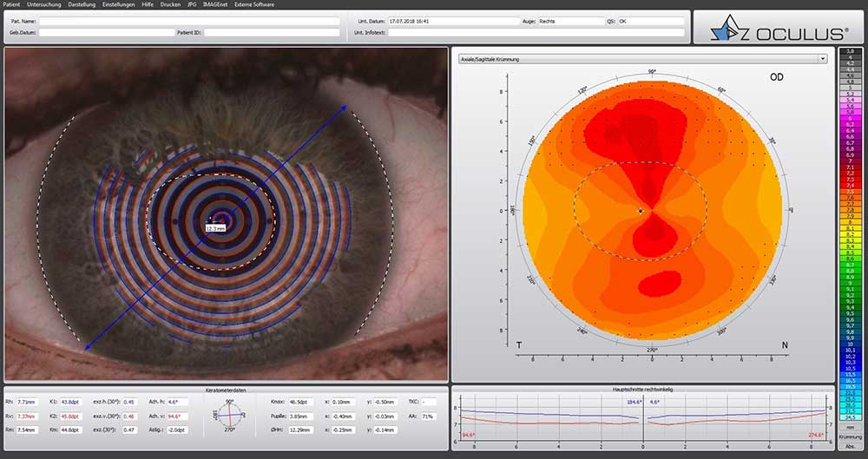Click the Unt. Infotext input field
The image size is (868, 459).
pos(536,33)
